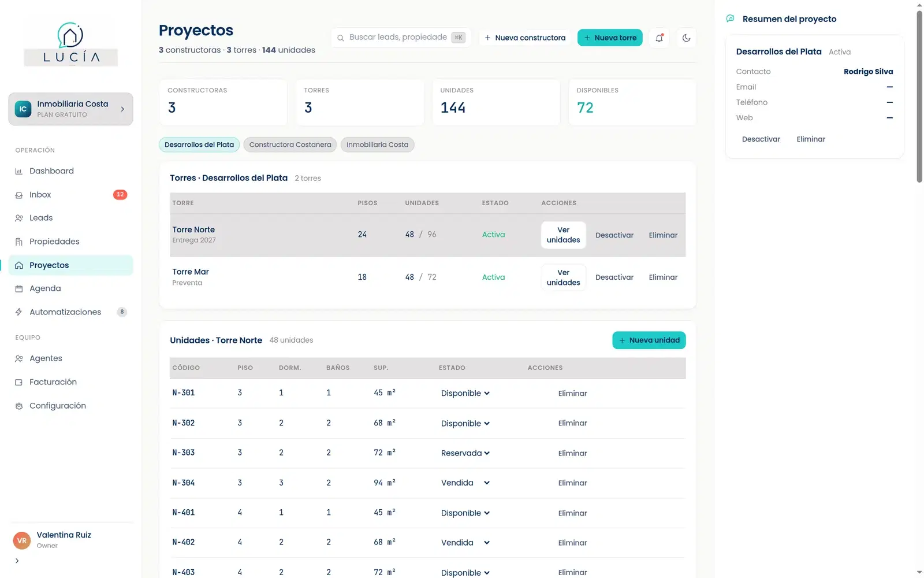Click Leads people icon in sidebar
The width and height of the screenshot is (924, 578).
[19, 218]
